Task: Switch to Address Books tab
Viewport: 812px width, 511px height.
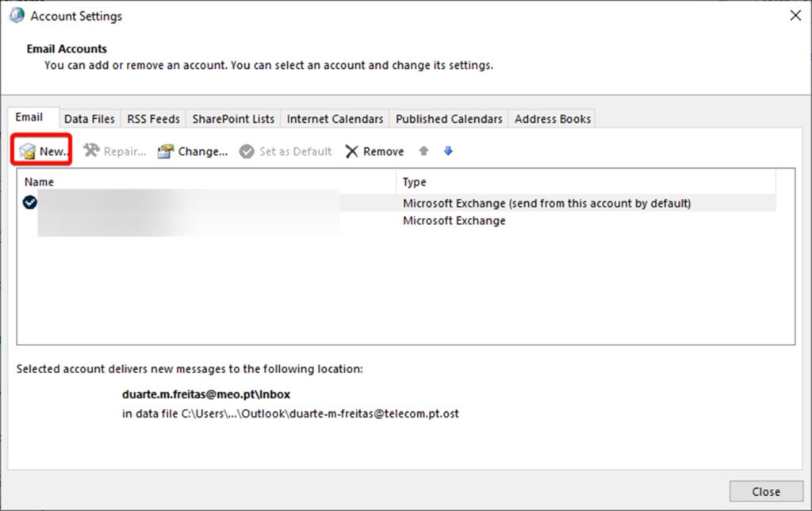Action: pos(553,119)
